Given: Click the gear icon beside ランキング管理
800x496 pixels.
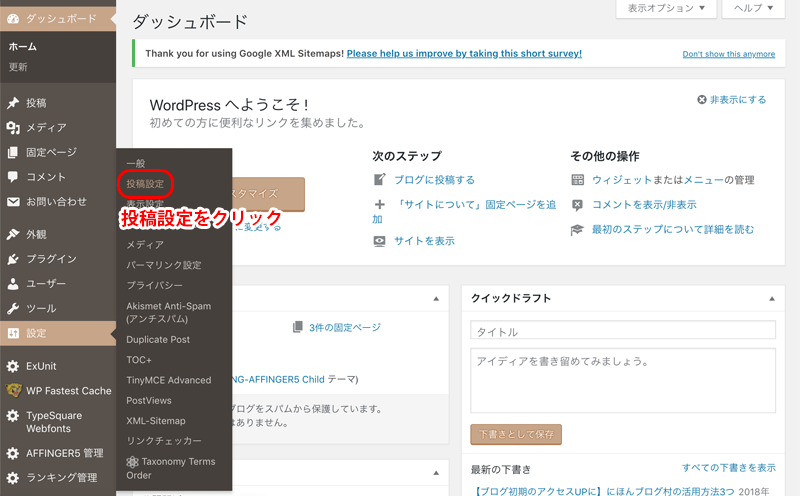Looking at the screenshot, I should tap(13, 478).
